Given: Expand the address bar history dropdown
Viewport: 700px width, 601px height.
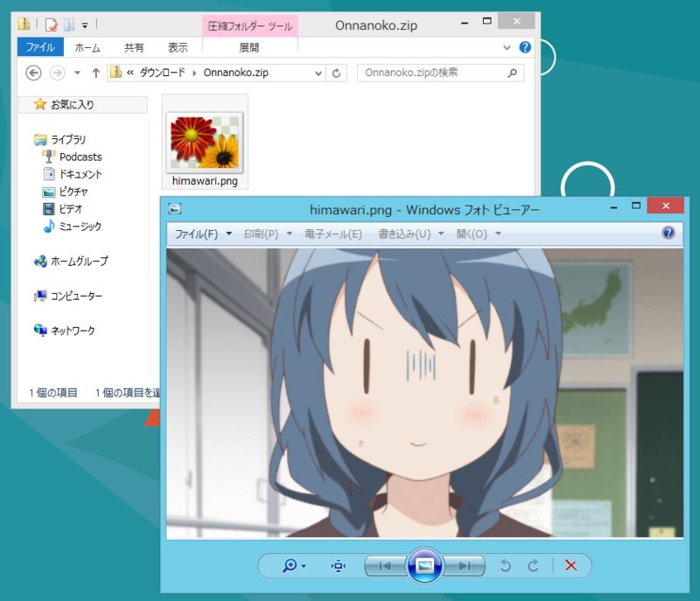Looking at the screenshot, I should coord(318,73).
